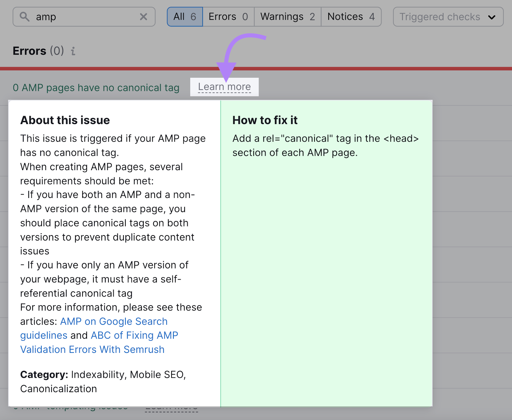Image resolution: width=512 pixels, height=420 pixels.
Task: Open the Warnings filter showing 2
Action: [x=287, y=17]
